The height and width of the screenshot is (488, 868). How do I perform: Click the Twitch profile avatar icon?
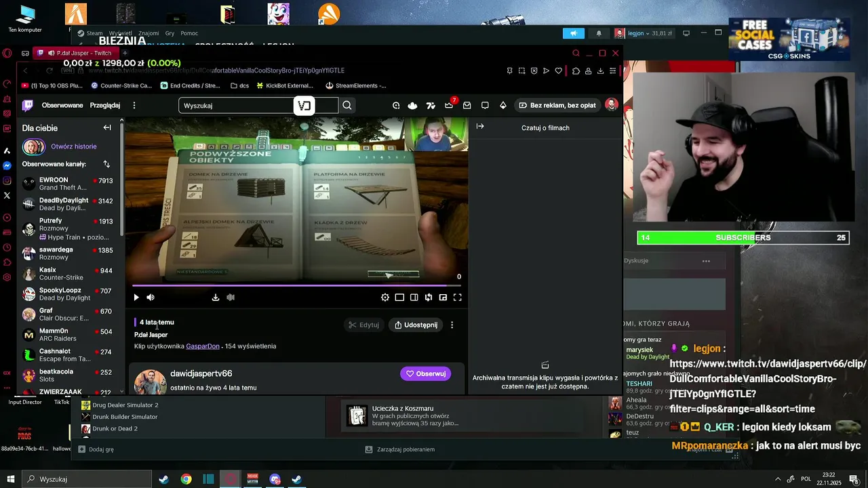coord(611,105)
